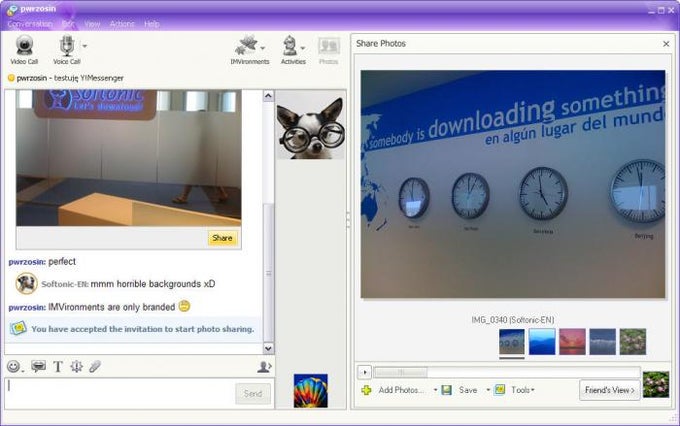This screenshot has height=426, width=680.
Task: Click in the message input field
Action: coord(120,393)
